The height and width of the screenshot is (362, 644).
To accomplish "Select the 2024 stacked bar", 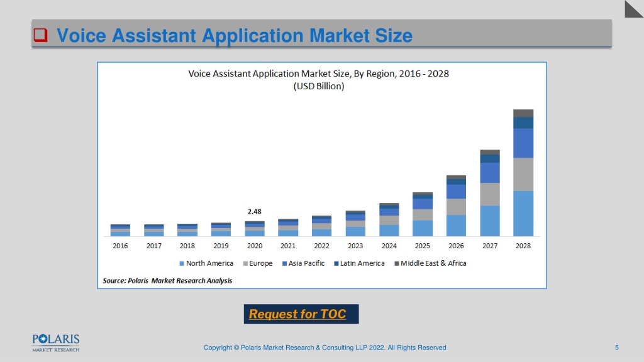I will point(389,219).
